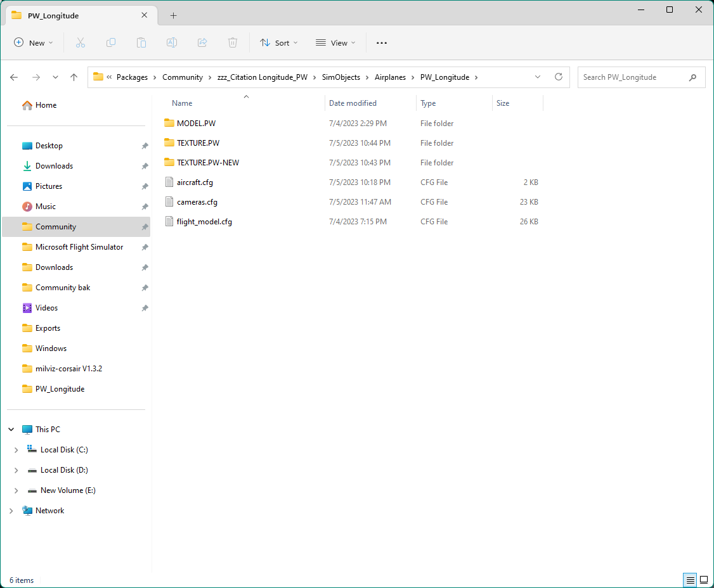Open the View options menu
Screen dimensions: 714x588
335,42
